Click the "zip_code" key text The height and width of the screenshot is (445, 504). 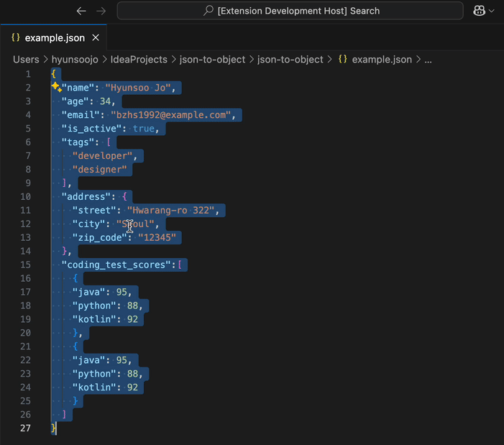click(100, 237)
